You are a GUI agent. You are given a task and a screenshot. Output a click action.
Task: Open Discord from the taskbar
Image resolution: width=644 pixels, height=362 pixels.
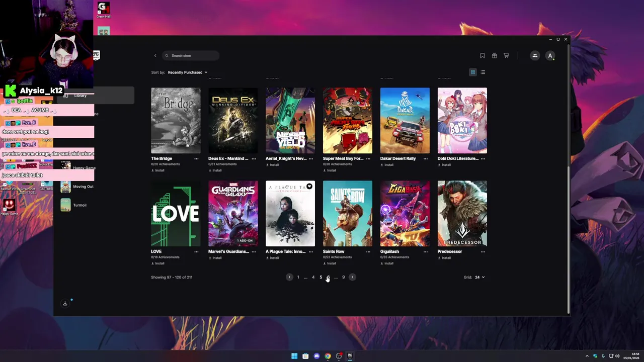coord(316,356)
